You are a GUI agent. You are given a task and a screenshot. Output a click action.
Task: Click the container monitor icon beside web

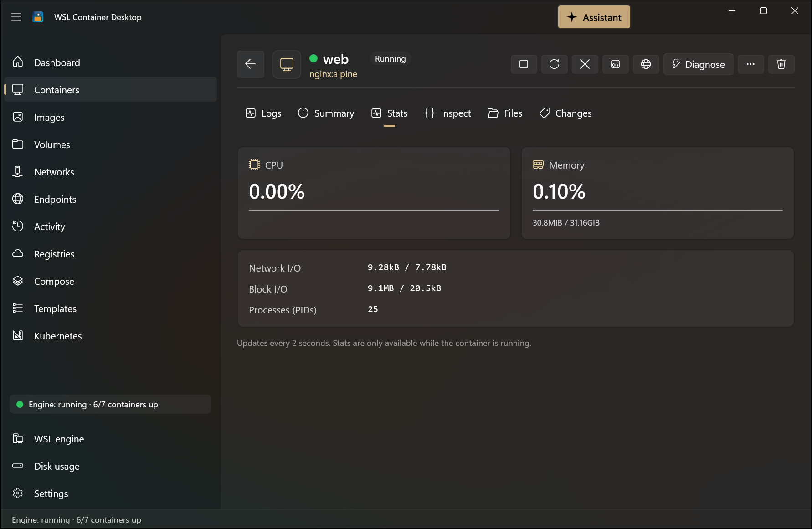point(287,64)
